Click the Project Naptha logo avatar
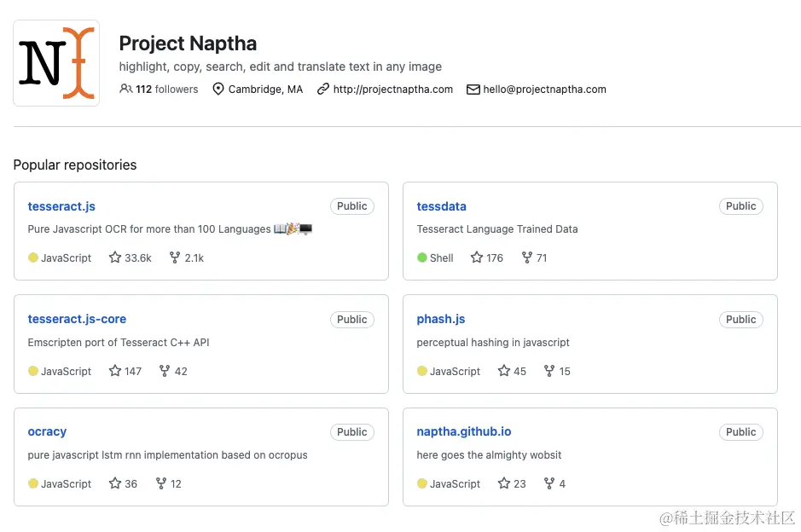 tap(56, 63)
